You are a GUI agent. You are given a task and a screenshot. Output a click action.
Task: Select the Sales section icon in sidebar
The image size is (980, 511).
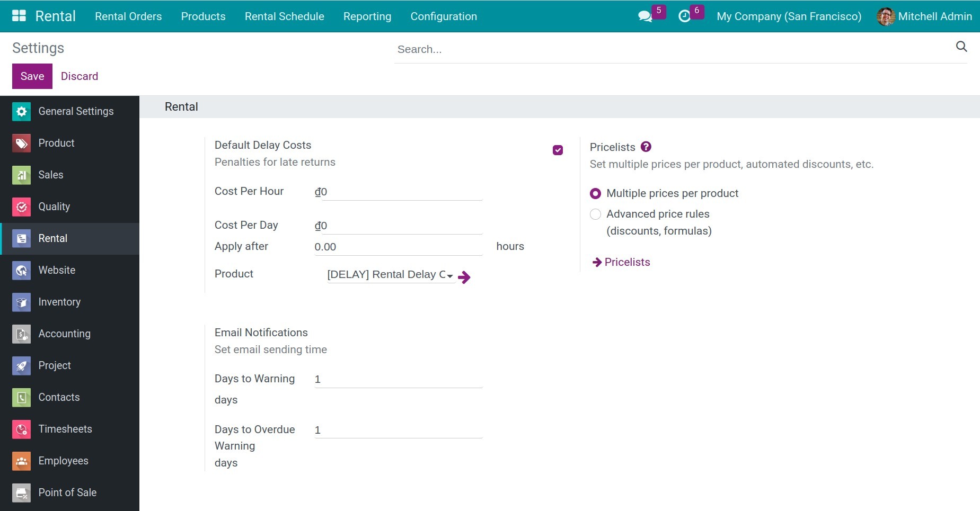point(21,175)
